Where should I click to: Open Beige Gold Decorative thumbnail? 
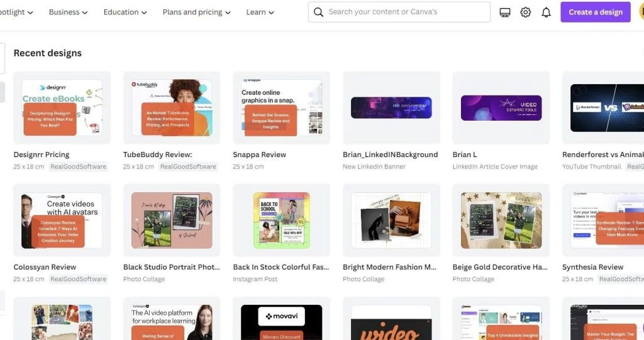(501, 220)
